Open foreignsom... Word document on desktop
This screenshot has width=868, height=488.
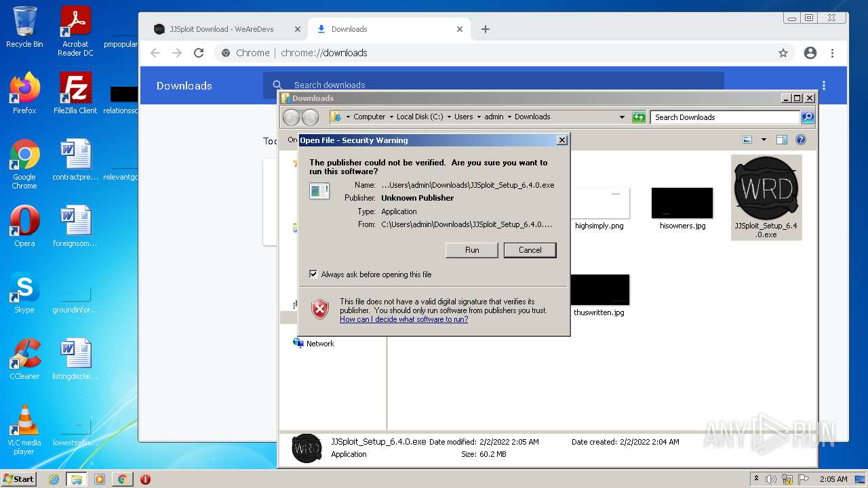75,226
